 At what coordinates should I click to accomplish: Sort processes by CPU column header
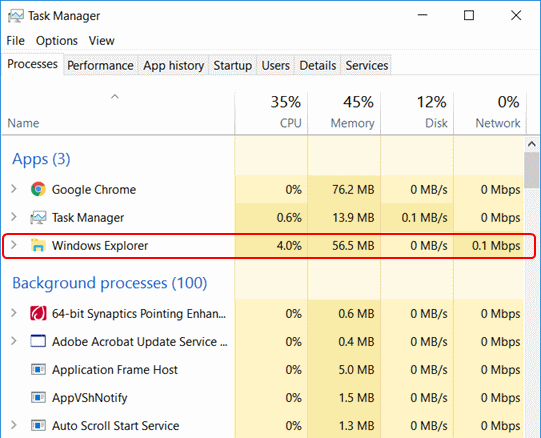[x=271, y=113]
